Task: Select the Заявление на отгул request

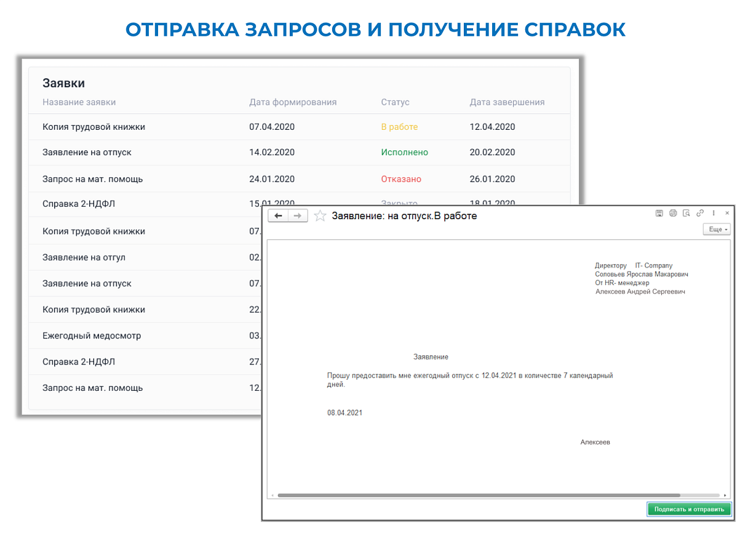Action: [x=84, y=257]
